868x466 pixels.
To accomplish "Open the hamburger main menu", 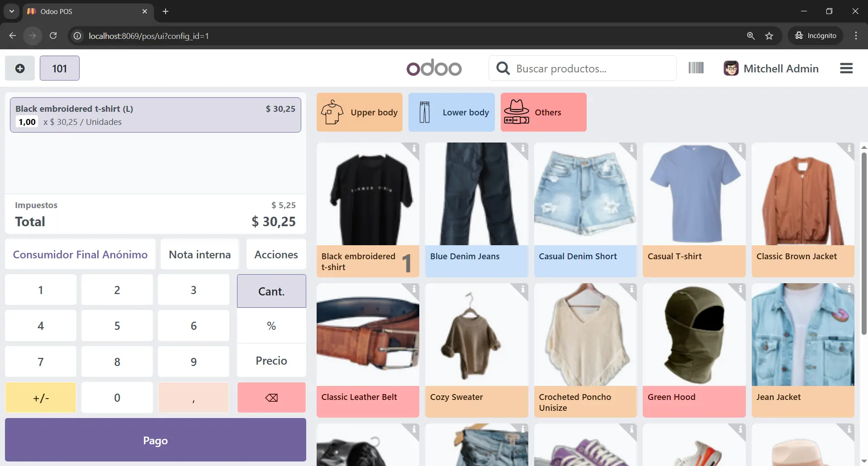I will 846,68.
